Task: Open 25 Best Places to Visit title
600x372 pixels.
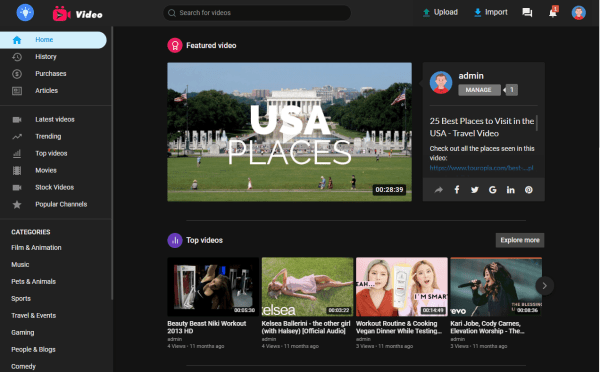Action: [482, 127]
